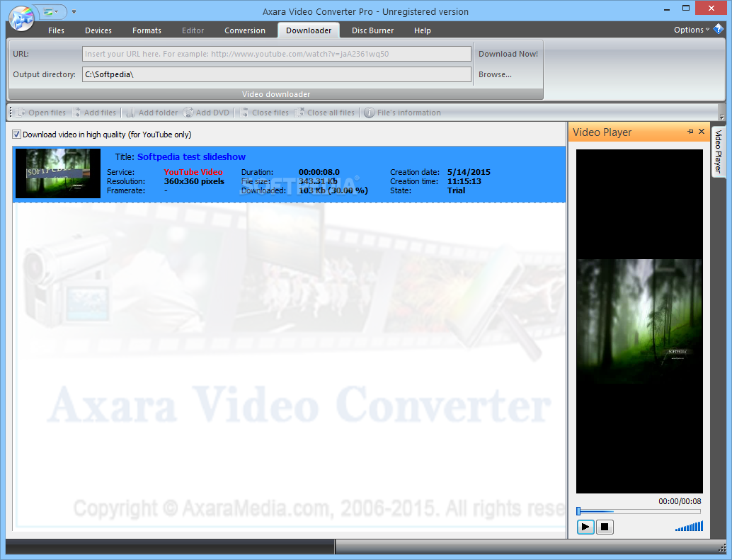This screenshot has height=560, width=732.
Task: Open the Help tab
Action: [x=422, y=30]
